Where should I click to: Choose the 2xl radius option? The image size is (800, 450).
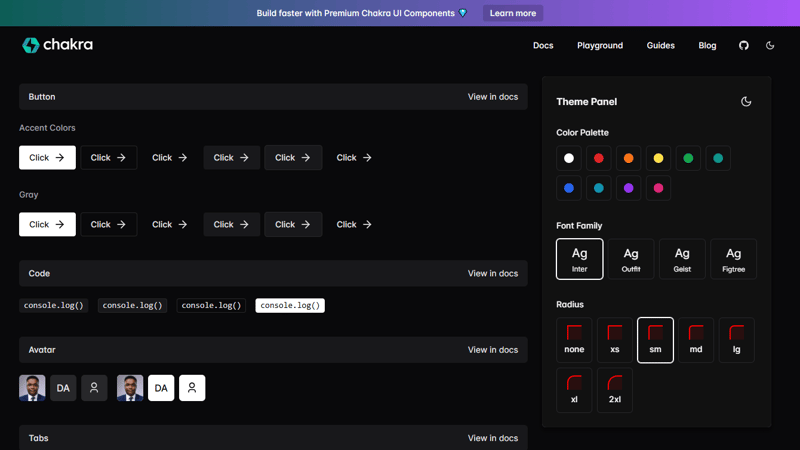(615, 390)
